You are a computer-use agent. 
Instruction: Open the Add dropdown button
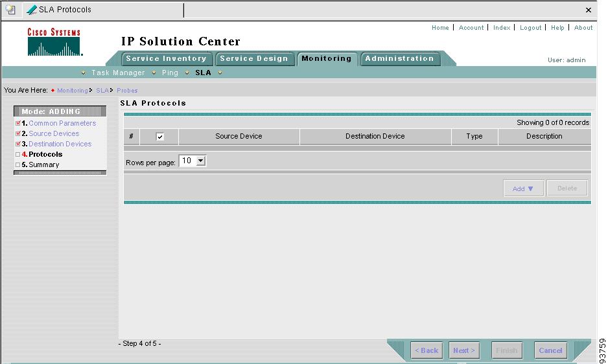(x=524, y=188)
